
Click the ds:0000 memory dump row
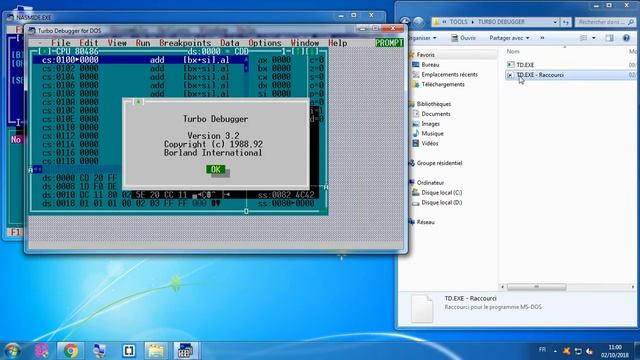[x=80, y=178]
